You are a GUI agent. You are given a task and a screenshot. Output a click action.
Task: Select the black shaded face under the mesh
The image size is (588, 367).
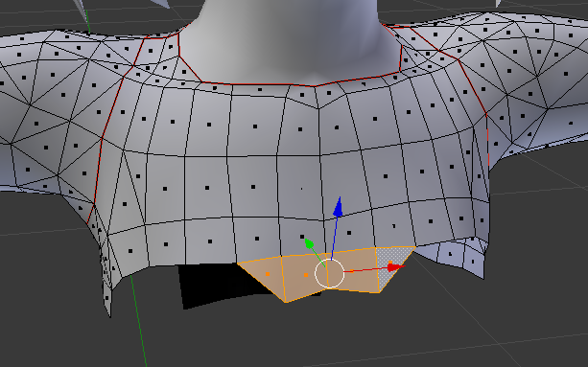[222, 284]
